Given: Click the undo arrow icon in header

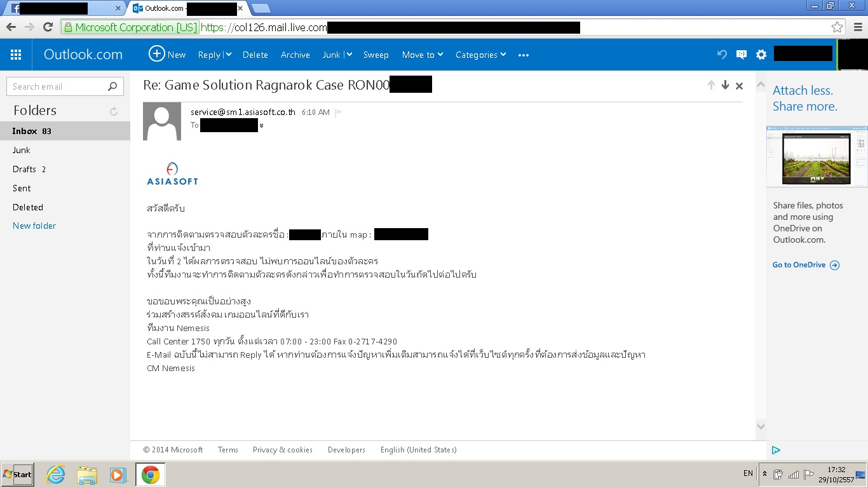Looking at the screenshot, I should [x=722, y=55].
